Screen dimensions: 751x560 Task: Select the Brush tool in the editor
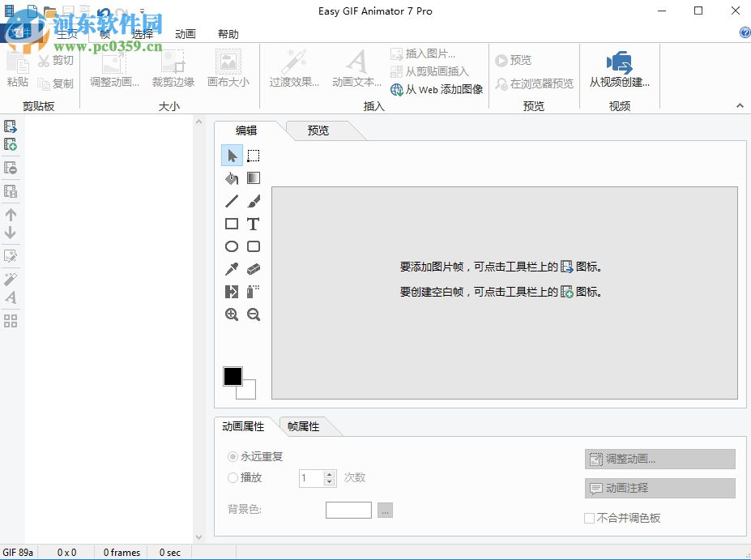[x=254, y=200]
